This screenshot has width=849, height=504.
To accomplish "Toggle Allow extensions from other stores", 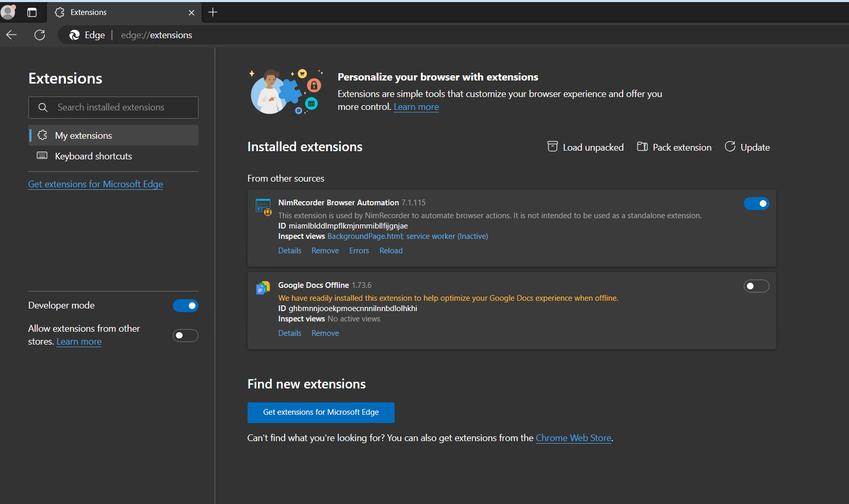I will [x=186, y=336].
